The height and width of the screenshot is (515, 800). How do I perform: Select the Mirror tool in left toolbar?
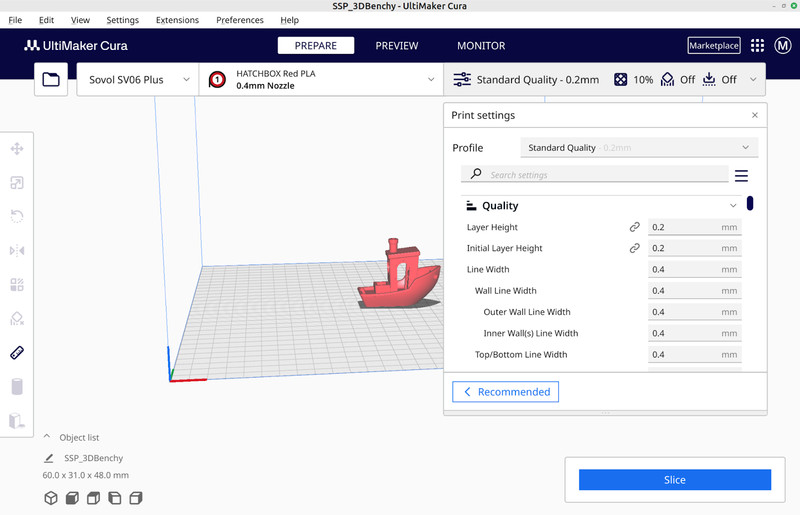[x=17, y=251]
